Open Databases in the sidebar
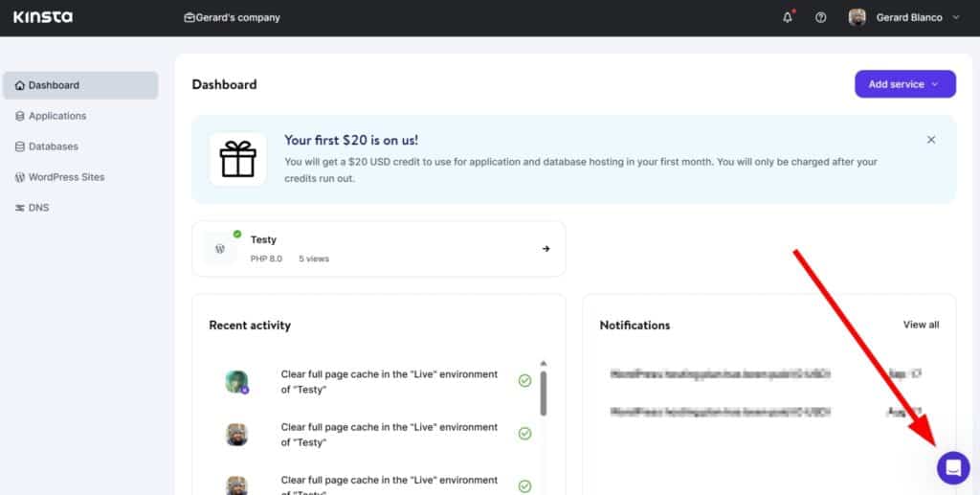The width and height of the screenshot is (980, 495). click(x=54, y=146)
